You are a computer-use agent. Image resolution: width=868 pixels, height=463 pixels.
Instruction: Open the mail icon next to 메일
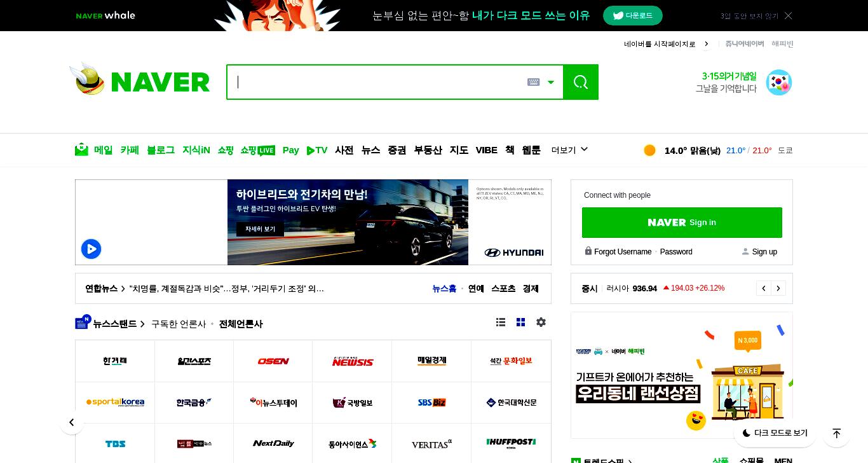click(81, 149)
